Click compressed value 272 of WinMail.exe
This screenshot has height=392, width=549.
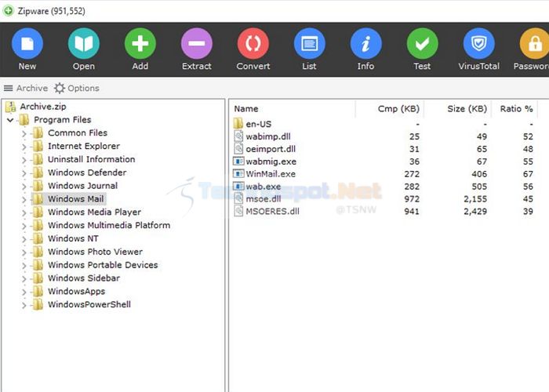point(412,174)
